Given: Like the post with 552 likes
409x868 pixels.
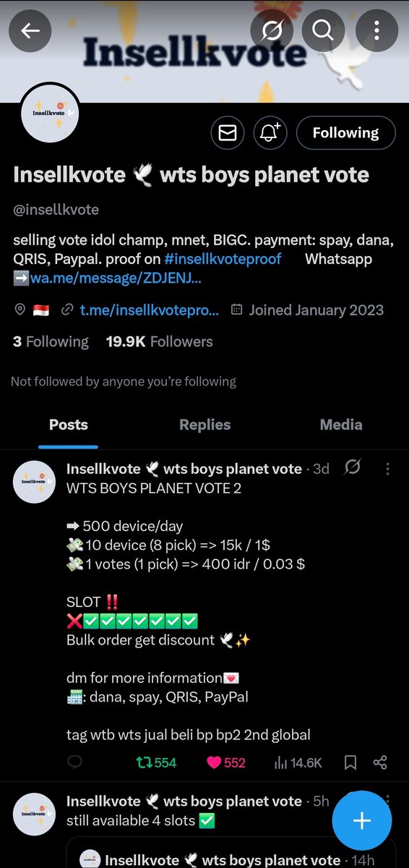Looking at the screenshot, I should point(226,762).
